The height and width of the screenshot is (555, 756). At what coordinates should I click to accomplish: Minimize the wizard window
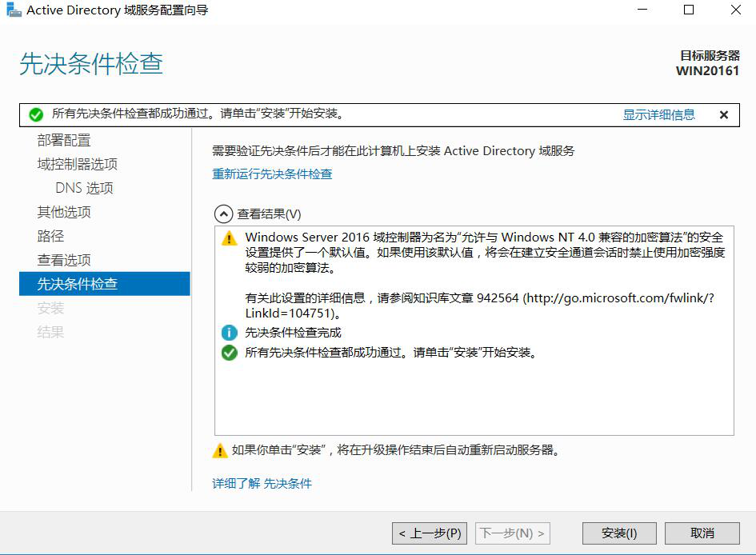point(642,10)
